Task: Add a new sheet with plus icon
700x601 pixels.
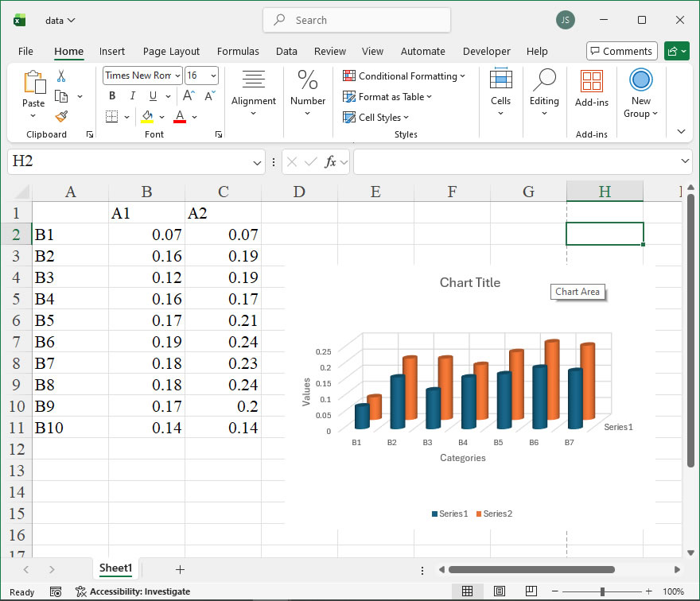Action: (x=180, y=569)
